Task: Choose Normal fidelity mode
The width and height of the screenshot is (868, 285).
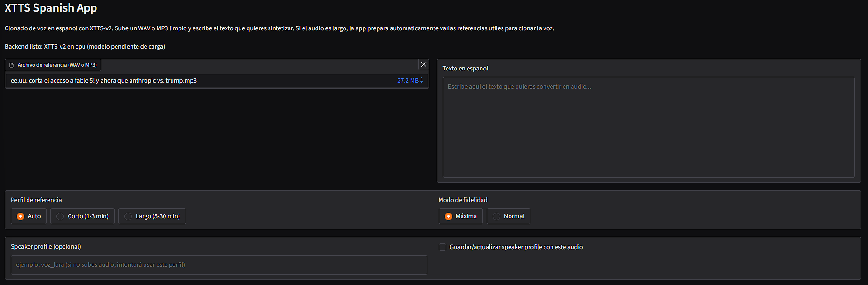Action: point(509,216)
